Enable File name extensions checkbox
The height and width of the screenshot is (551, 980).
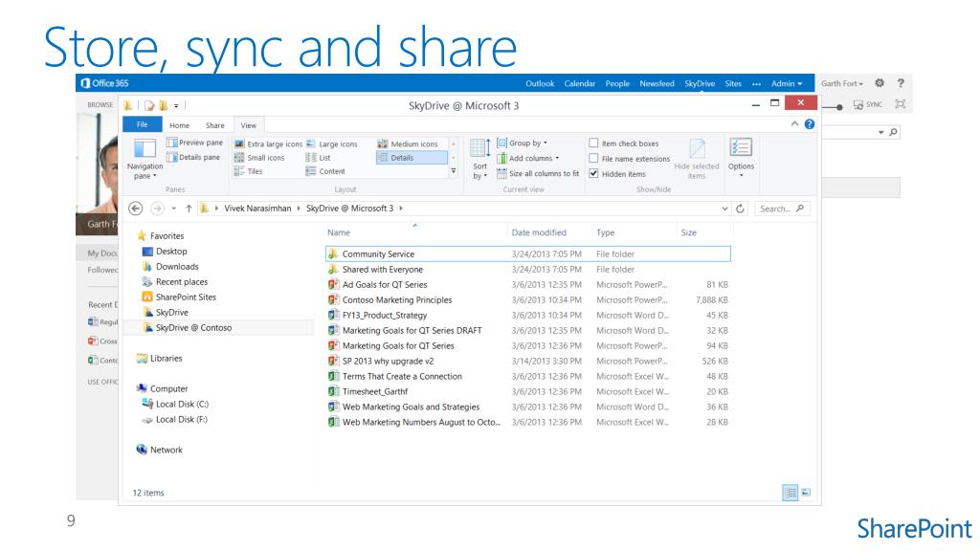(593, 159)
